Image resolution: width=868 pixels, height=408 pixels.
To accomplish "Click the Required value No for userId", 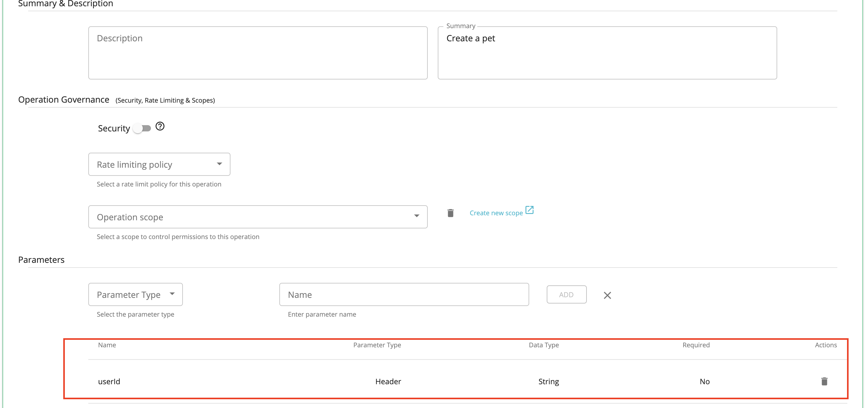I will (704, 381).
